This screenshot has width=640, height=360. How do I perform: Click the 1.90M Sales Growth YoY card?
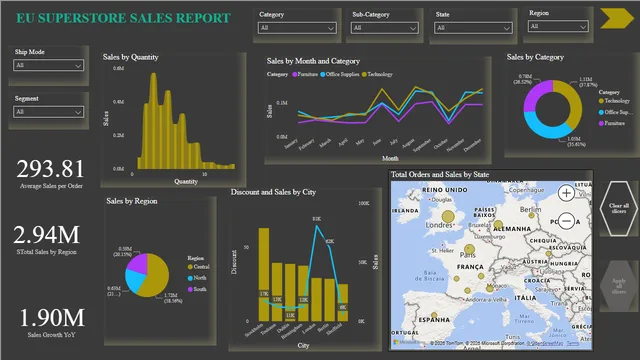tap(52, 322)
